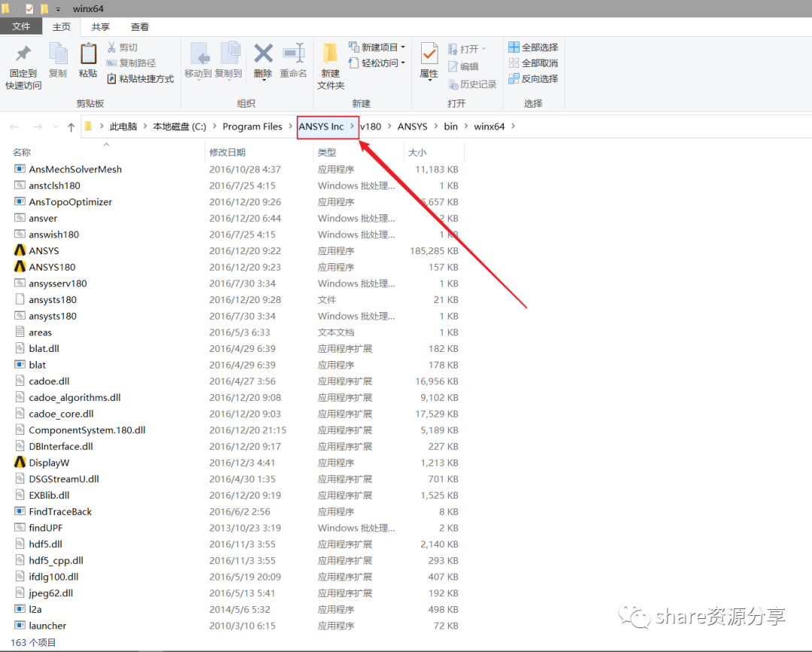
Task: Sort by Name (名称) column header
Action: coord(22,152)
